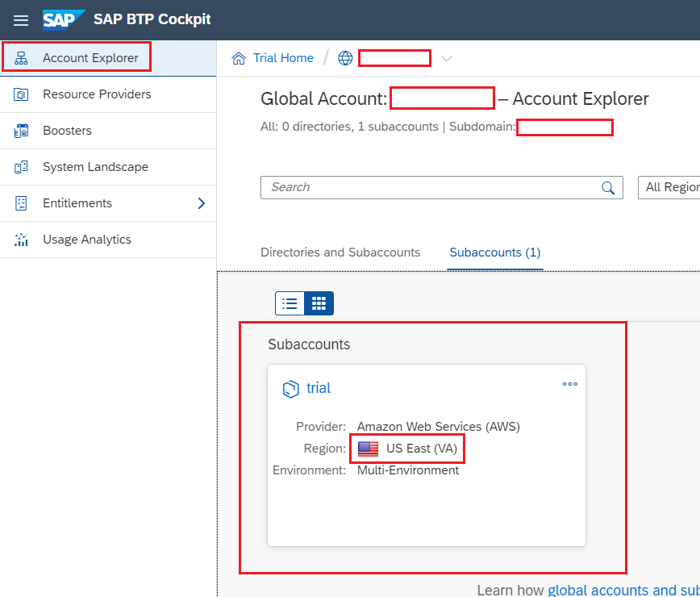Click the Amazon Web Services (AWS) provider text

(439, 427)
